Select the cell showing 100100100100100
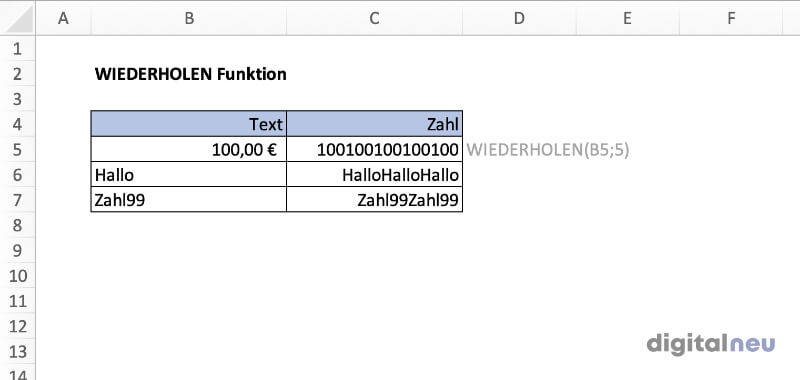The image size is (800, 380). (374, 149)
